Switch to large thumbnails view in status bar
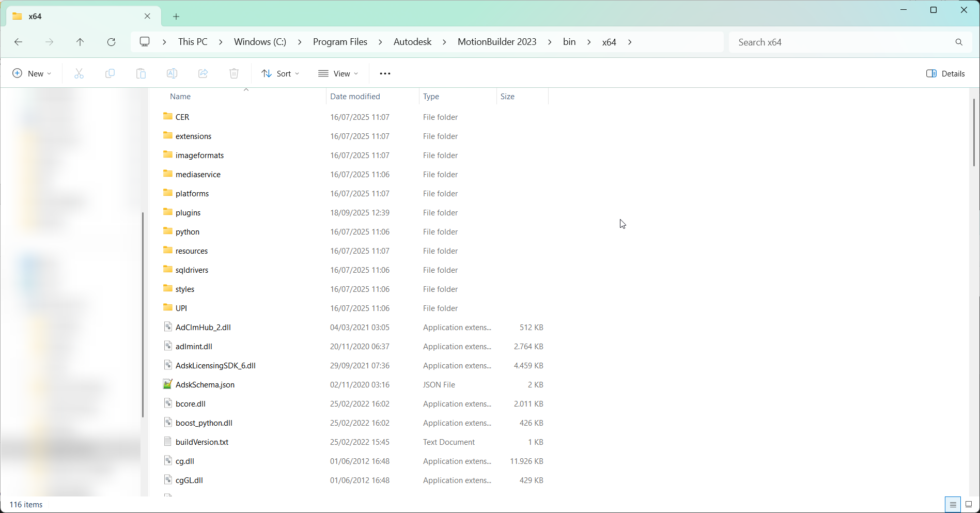 [969, 504]
